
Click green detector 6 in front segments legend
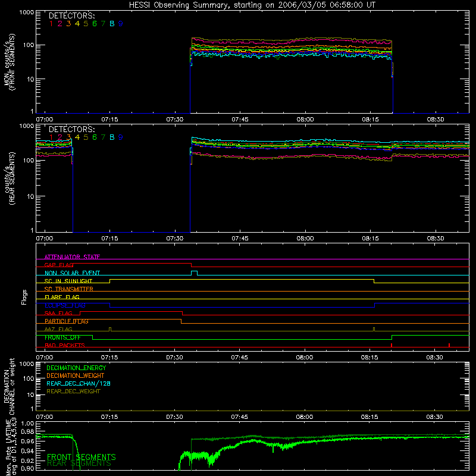click(95, 24)
